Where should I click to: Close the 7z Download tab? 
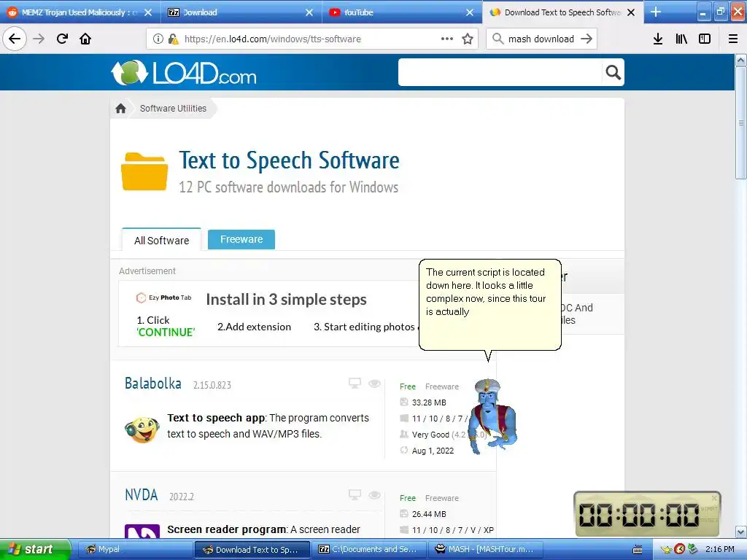tap(309, 12)
